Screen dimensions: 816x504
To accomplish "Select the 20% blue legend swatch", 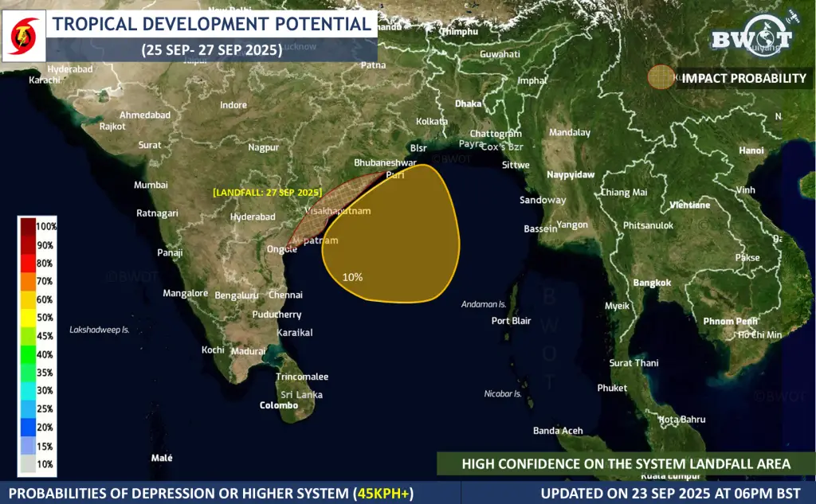I will pyautogui.click(x=28, y=427).
